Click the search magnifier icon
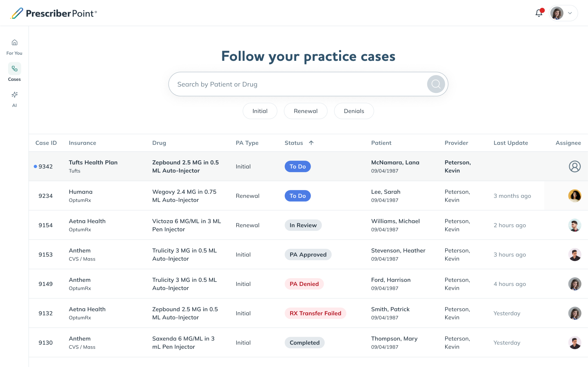588x367 pixels. (x=435, y=84)
